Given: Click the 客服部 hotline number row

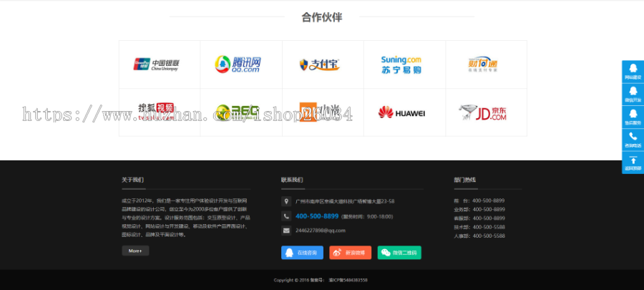Looking at the screenshot, I should 479,218.
